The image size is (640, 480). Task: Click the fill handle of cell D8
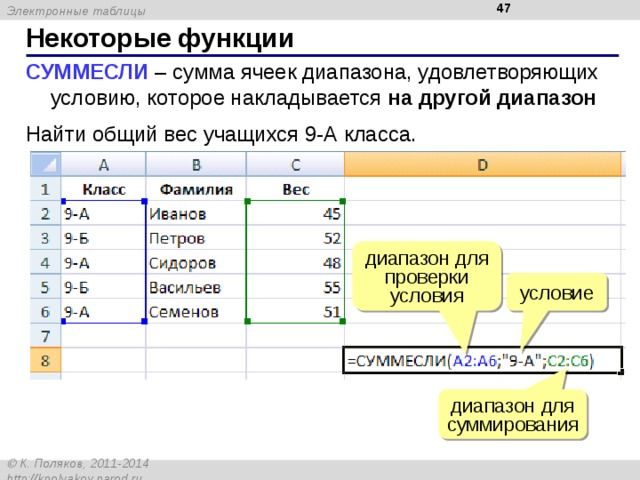pyautogui.click(x=621, y=372)
